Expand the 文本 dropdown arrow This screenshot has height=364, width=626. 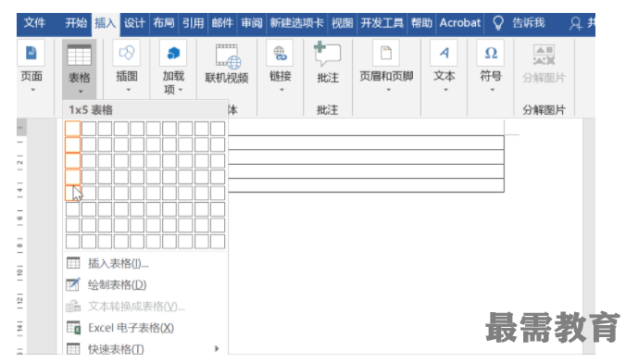click(445, 90)
